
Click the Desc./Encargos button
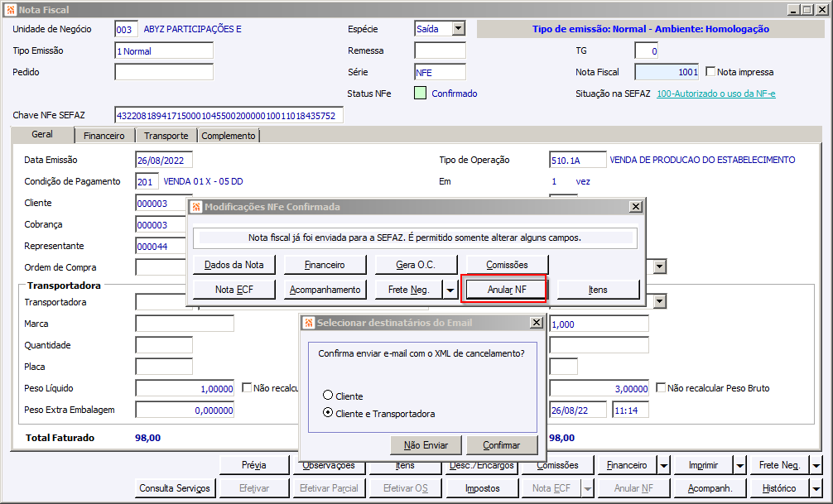coord(481,465)
